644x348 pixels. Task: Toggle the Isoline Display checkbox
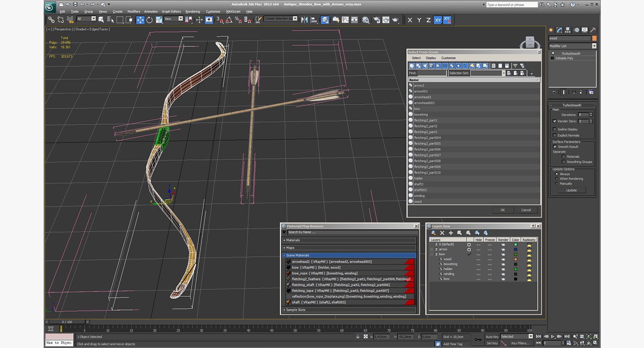click(x=554, y=129)
